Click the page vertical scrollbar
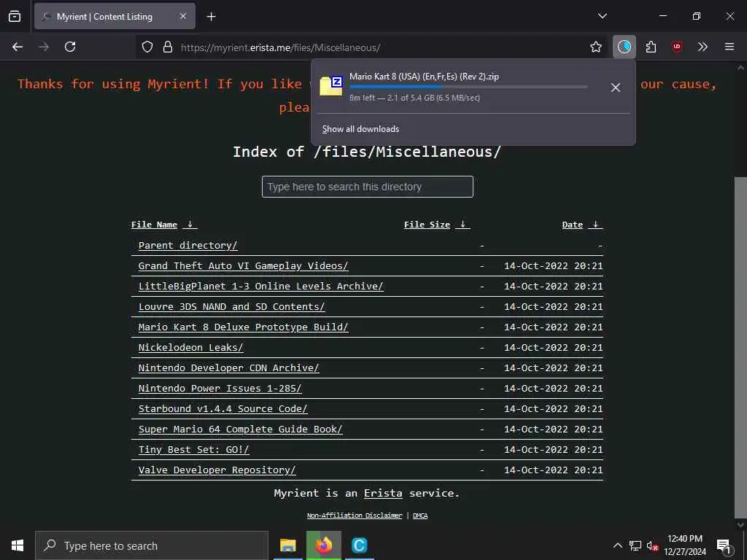This screenshot has height=560, width=747. (740, 348)
